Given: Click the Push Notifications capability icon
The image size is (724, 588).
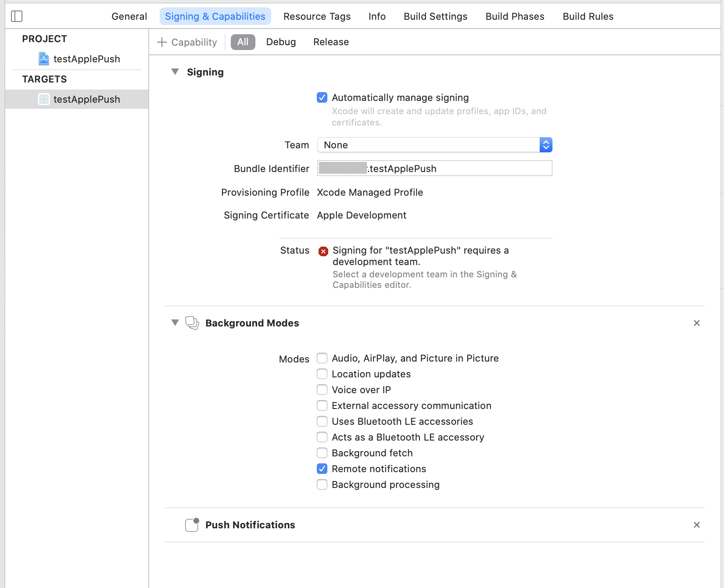Looking at the screenshot, I should (192, 525).
